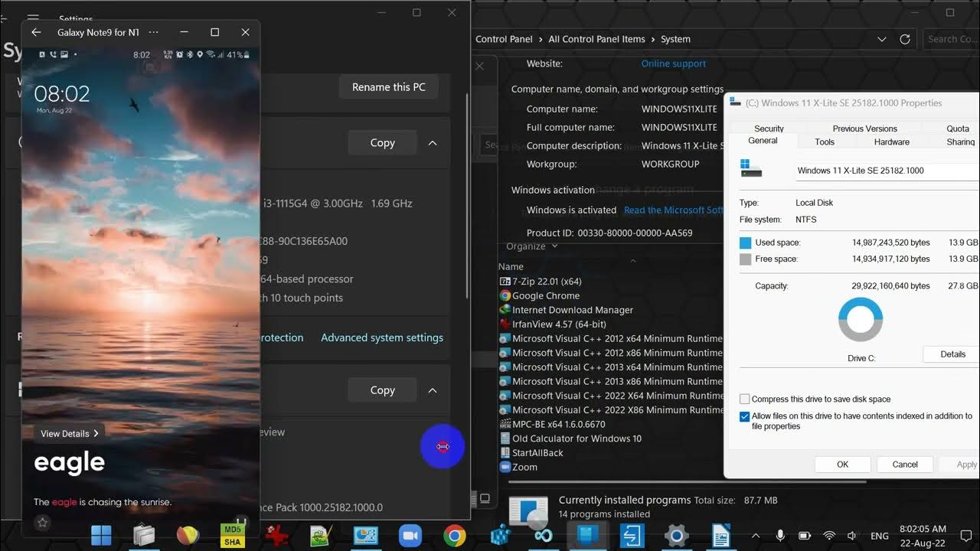Click the Online support link
980x551 pixels.
[674, 64]
